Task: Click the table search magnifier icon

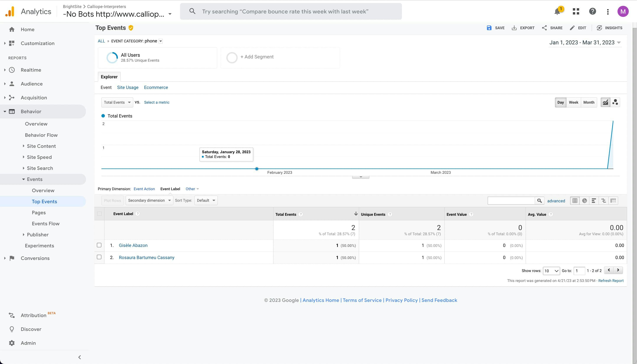Action: pos(539,200)
